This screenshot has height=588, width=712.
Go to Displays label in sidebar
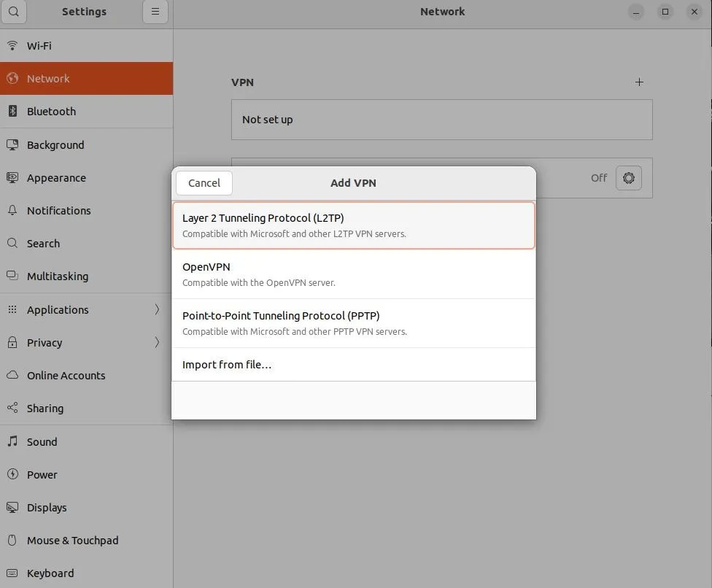tap(47, 508)
